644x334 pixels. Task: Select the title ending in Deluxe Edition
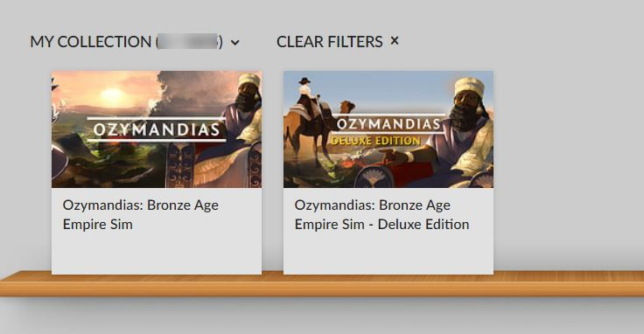click(381, 214)
